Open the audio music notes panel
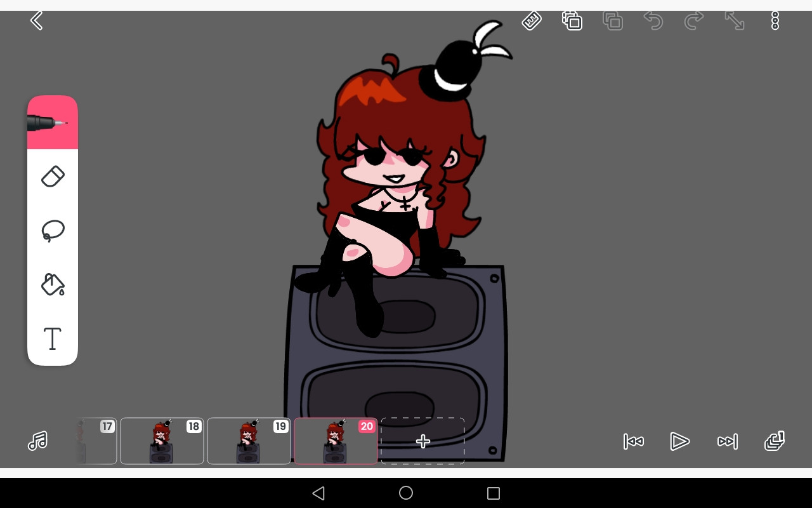The height and width of the screenshot is (508, 812). click(x=37, y=441)
